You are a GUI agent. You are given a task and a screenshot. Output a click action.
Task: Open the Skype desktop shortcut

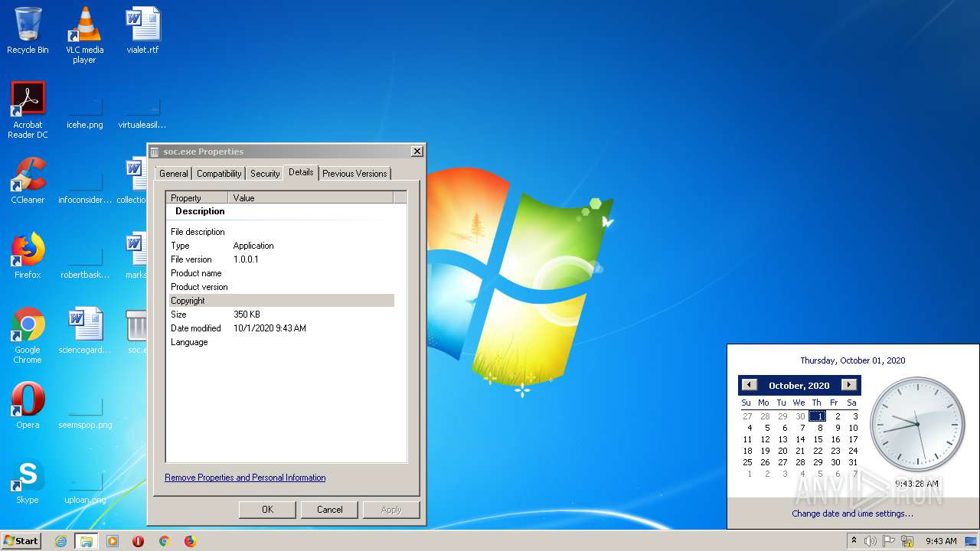(28, 481)
